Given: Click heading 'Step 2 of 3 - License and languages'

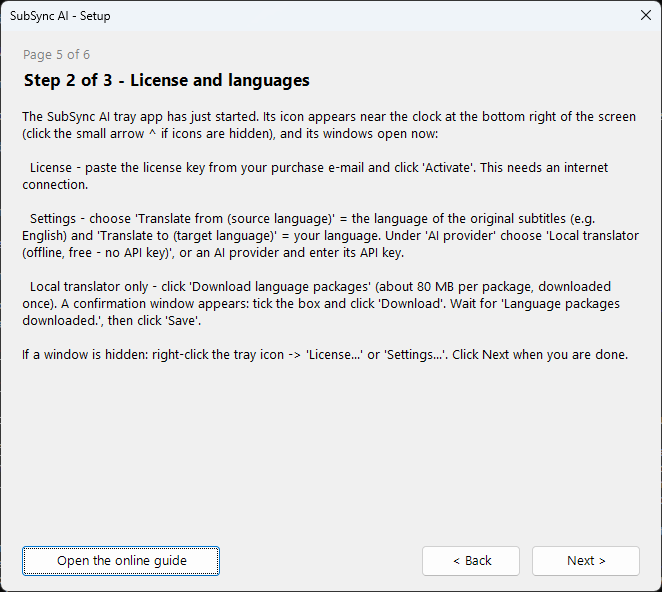Looking at the screenshot, I should pos(167,80).
